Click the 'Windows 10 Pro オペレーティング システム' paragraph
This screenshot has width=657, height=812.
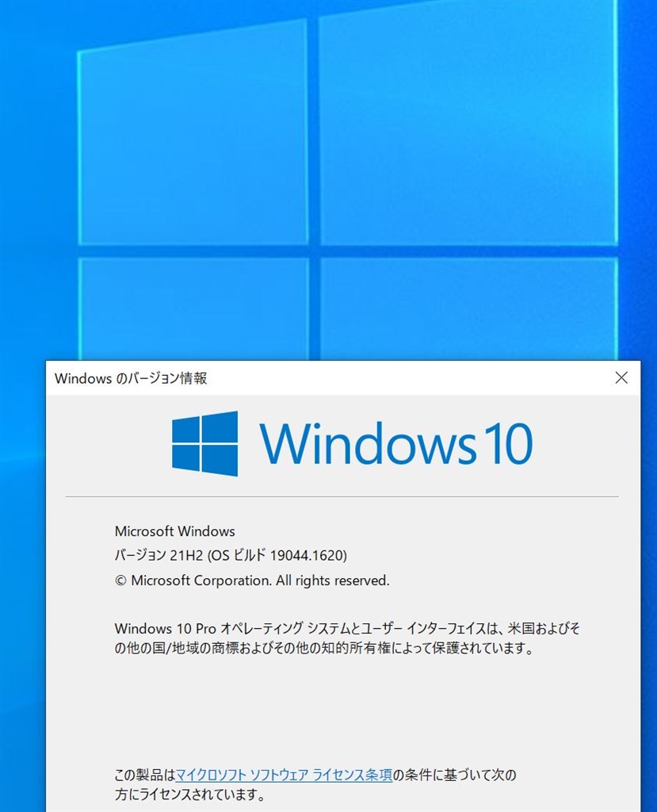[347, 638]
